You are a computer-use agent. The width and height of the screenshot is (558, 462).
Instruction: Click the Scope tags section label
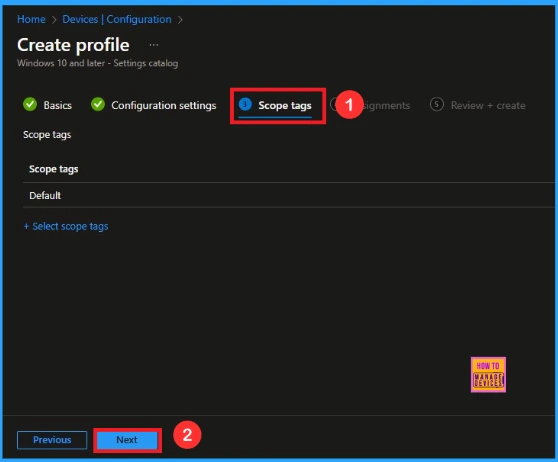(47, 135)
